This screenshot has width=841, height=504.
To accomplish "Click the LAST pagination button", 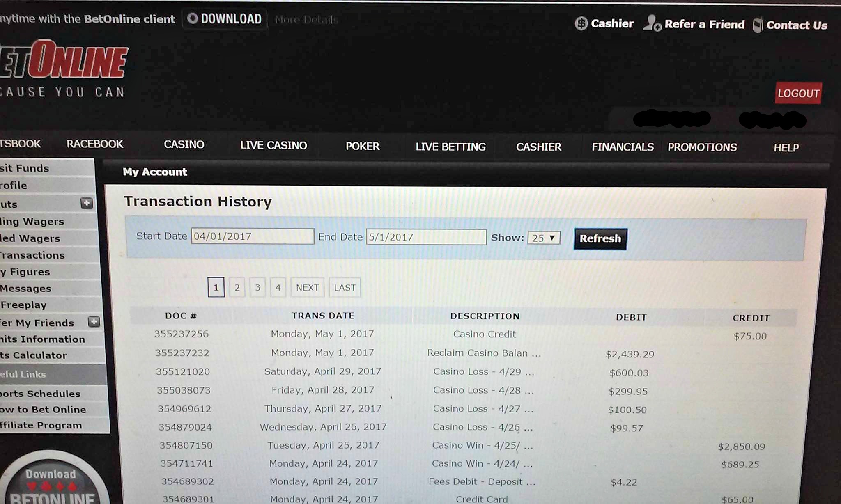I will pyautogui.click(x=345, y=287).
